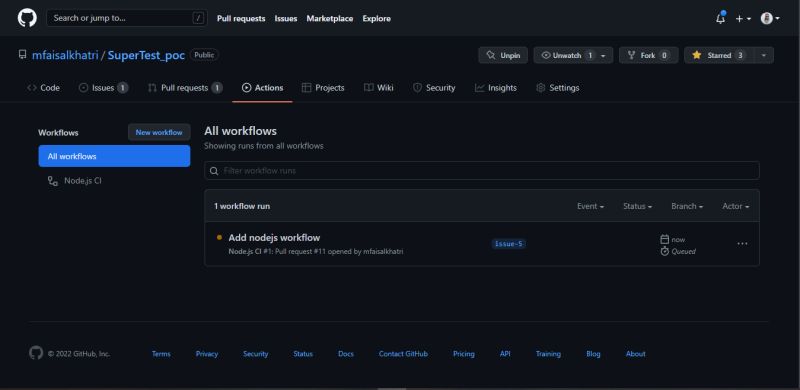Open the Privacy footer link

[x=207, y=354]
